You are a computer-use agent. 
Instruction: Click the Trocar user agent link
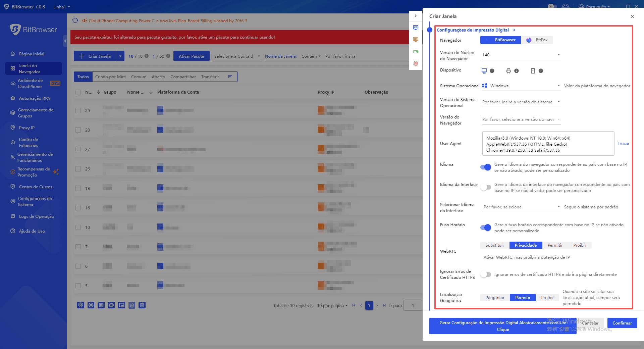[623, 144]
